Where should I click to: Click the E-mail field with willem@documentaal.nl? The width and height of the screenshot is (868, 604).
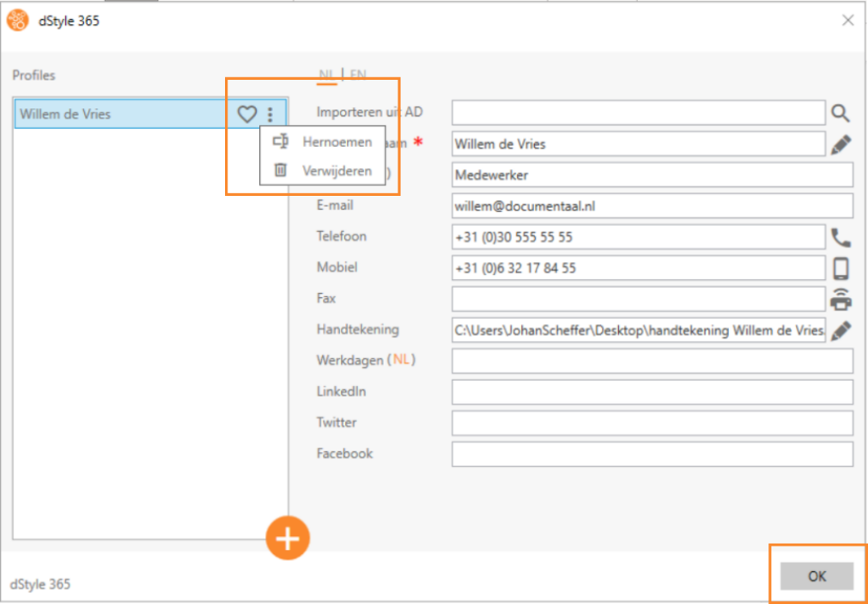click(x=653, y=206)
